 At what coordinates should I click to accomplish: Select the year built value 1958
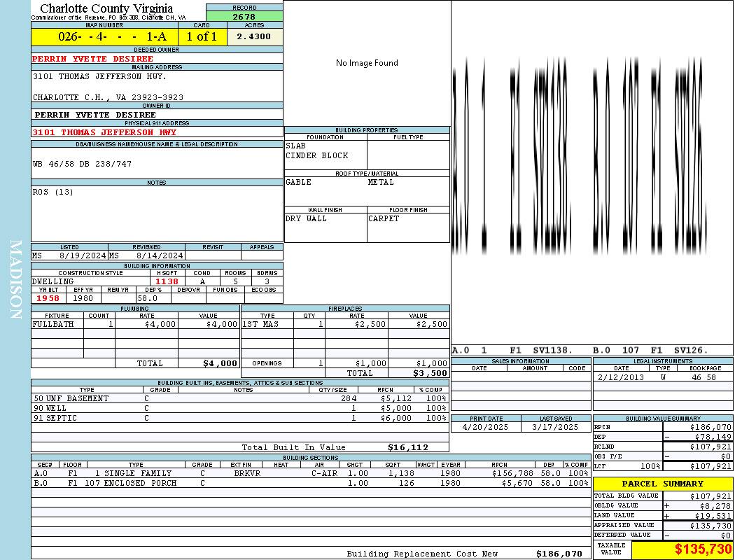48,298
